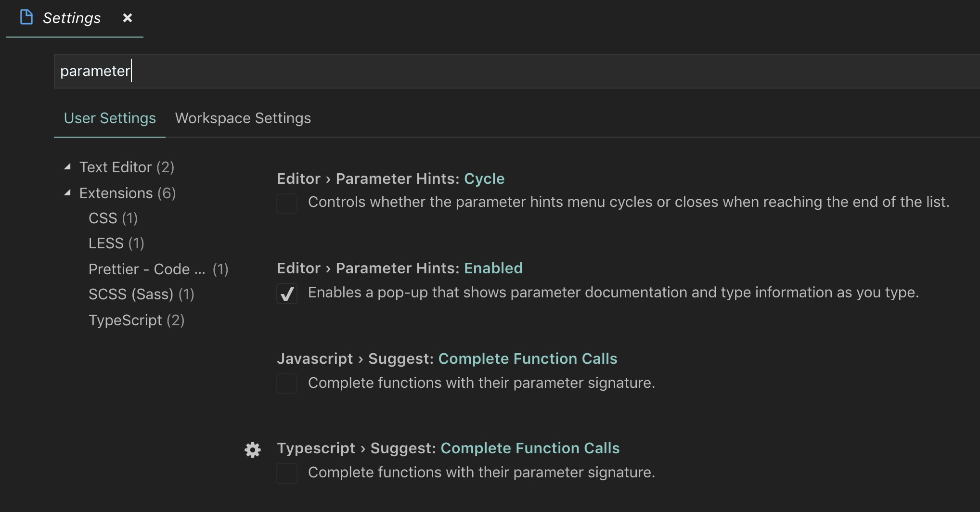Switch to Workspace Settings tab
Viewport: 980px width, 512px height.
point(243,118)
